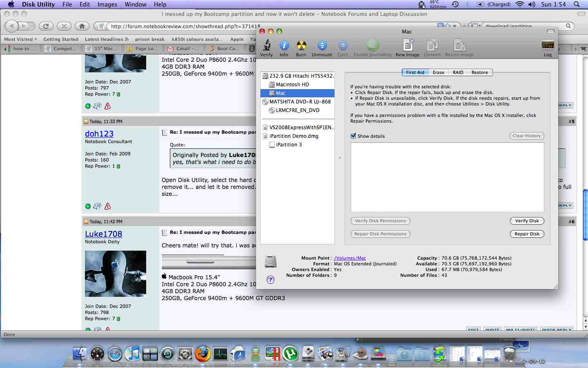This screenshot has height=368, width=588.
Task: Open the Apple menu
Action: pyautogui.click(x=11, y=4)
